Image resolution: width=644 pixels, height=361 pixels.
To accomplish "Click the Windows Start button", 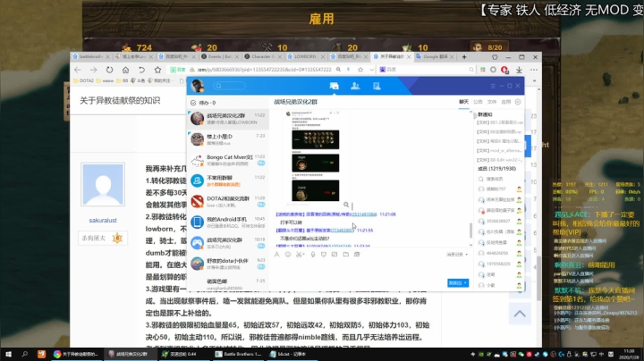I will click(8, 354).
